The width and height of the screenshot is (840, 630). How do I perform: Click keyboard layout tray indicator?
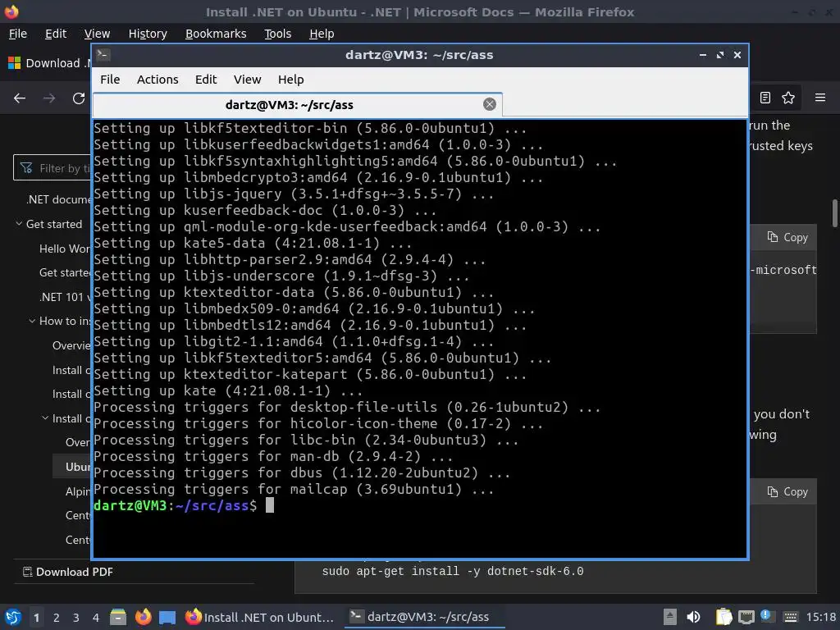(790, 617)
